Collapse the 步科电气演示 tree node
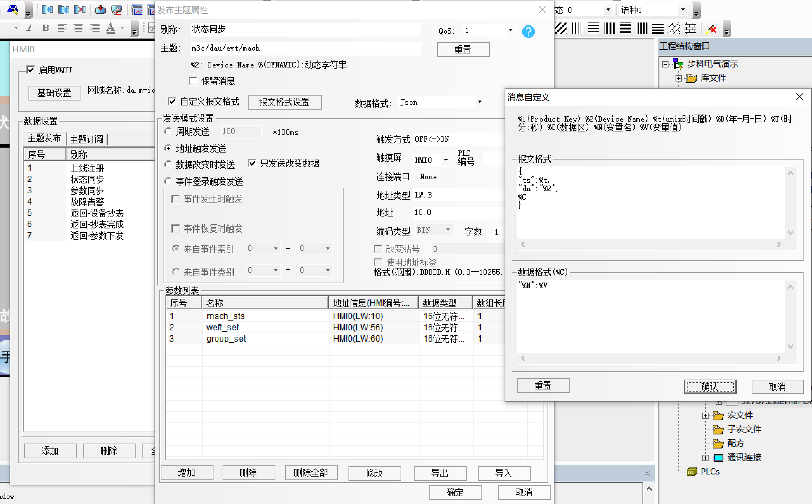 (x=665, y=64)
